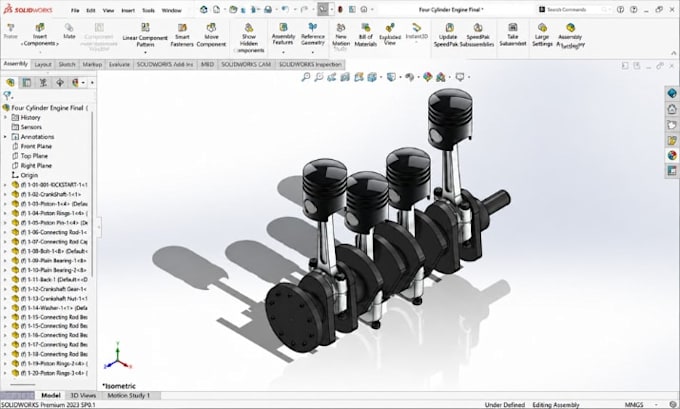
Task: Save the document with the Save icon
Action: [x=255, y=10]
